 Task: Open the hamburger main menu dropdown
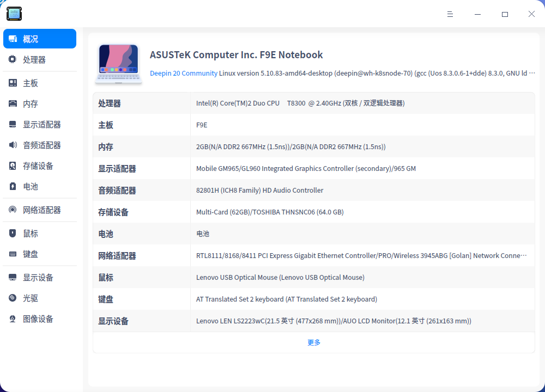coord(450,14)
